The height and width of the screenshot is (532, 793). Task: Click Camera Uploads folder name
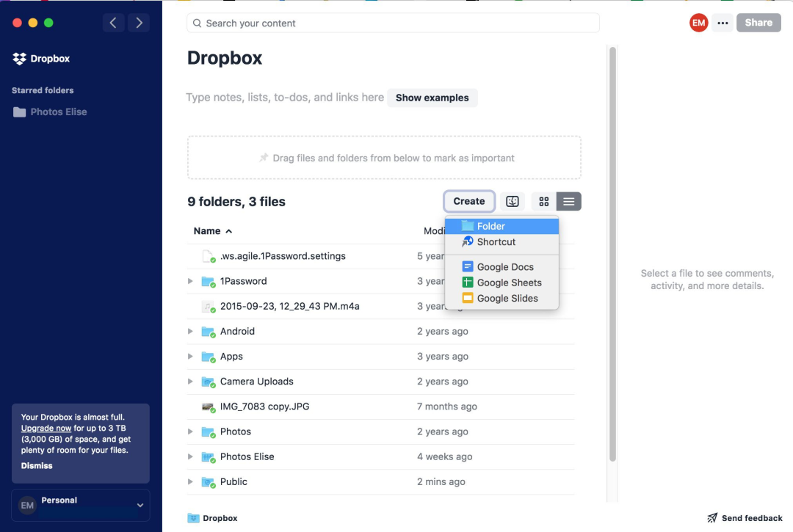coord(256,381)
